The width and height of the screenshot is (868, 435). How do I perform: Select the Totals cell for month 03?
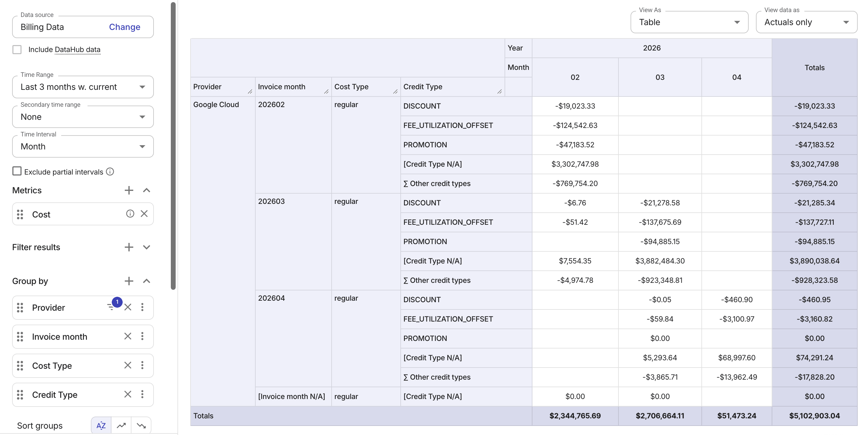(x=659, y=415)
